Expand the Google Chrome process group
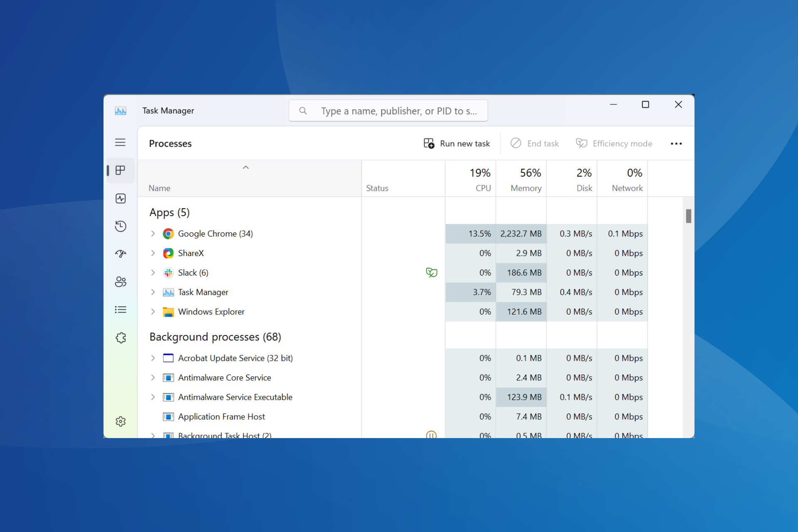Viewport: 798px width, 532px height. (x=153, y=234)
